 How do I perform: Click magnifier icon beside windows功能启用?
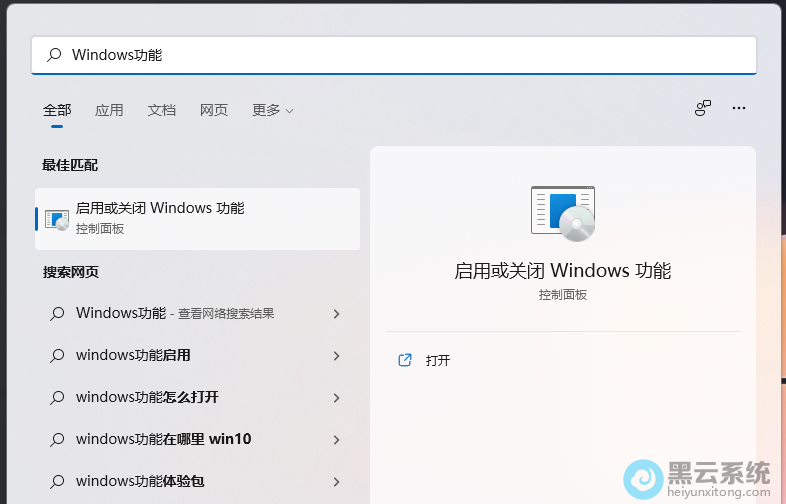(57, 356)
